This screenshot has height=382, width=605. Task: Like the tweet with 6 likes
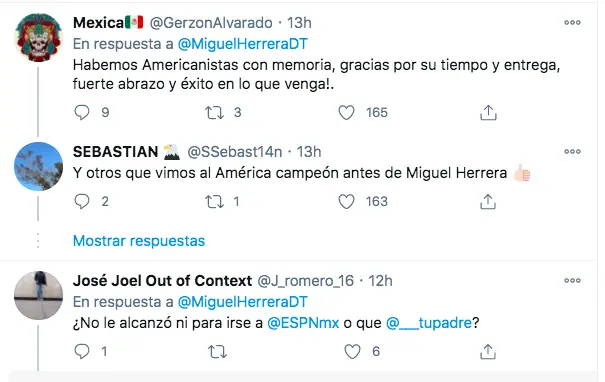[352, 352]
